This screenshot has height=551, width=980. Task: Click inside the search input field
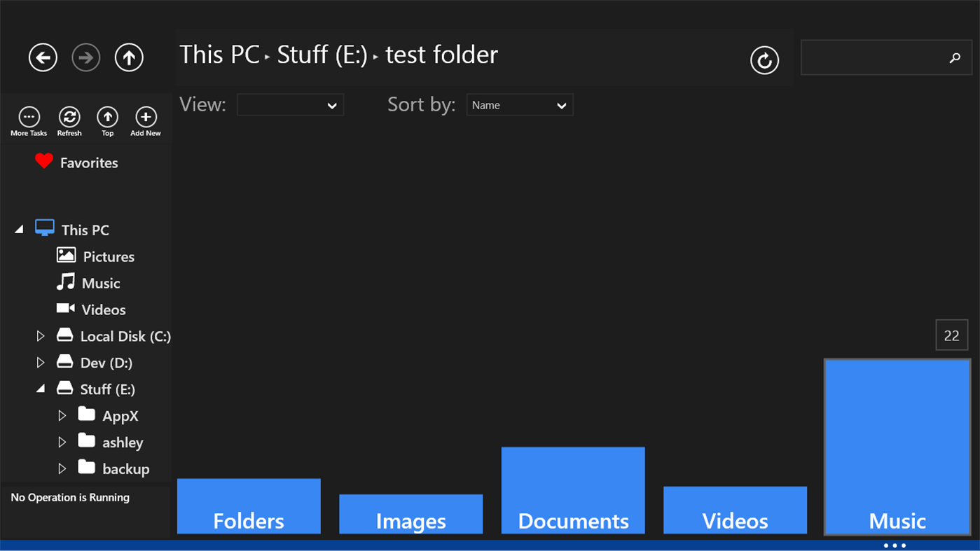coord(876,58)
